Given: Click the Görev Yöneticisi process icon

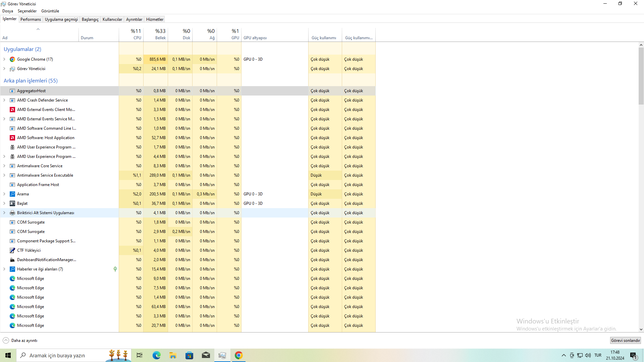Looking at the screenshot, I should 12,69.
